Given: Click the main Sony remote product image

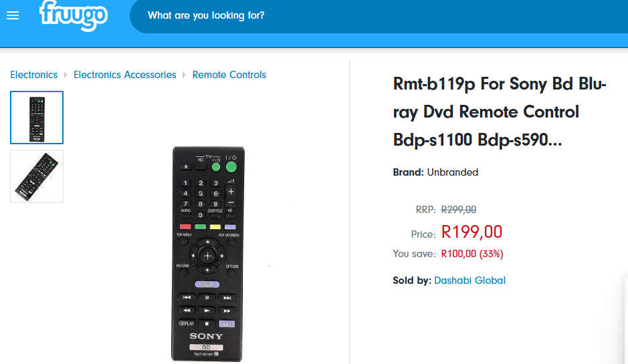Looking at the screenshot, I should click(x=207, y=254).
